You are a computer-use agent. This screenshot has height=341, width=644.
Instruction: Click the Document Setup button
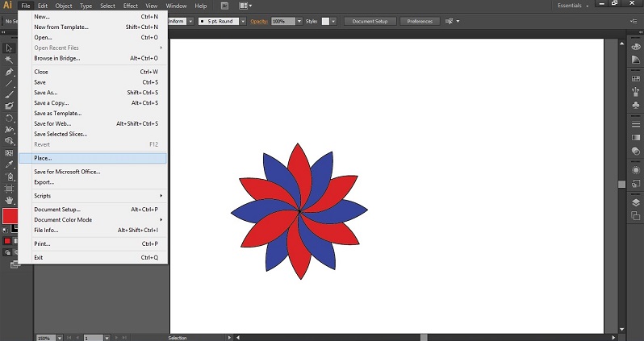(x=370, y=21)
